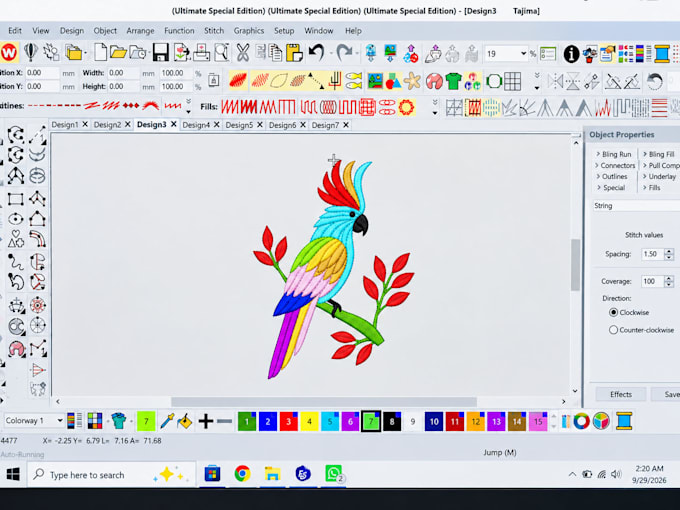This screenshot has height=510, width=680.
Task: Expand the Bling Run section
Action: (x=614, y=154)
